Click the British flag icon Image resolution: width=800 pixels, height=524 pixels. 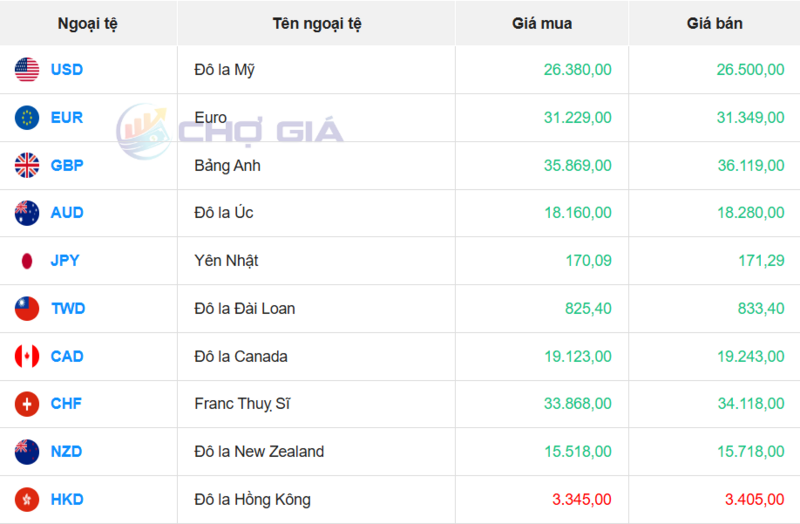27,165
